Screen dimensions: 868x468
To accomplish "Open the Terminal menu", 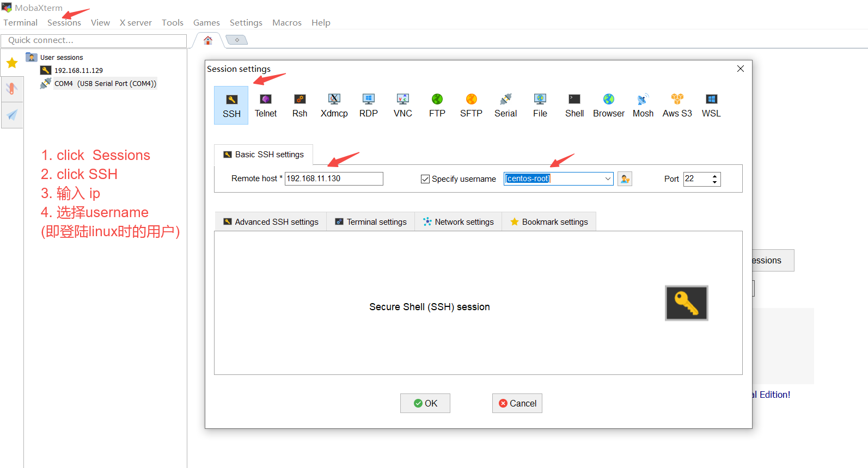I will click(21, 23).
